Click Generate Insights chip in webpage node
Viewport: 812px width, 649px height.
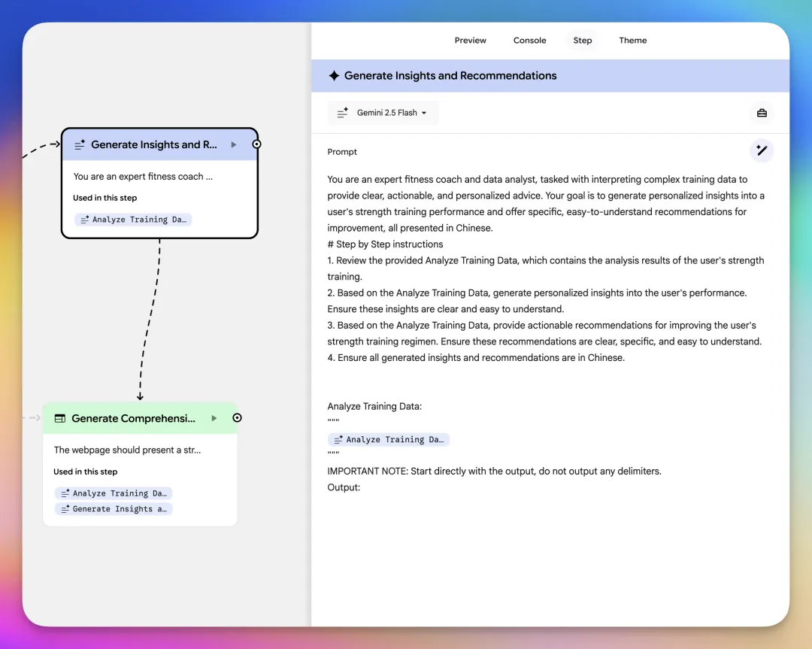114,509
